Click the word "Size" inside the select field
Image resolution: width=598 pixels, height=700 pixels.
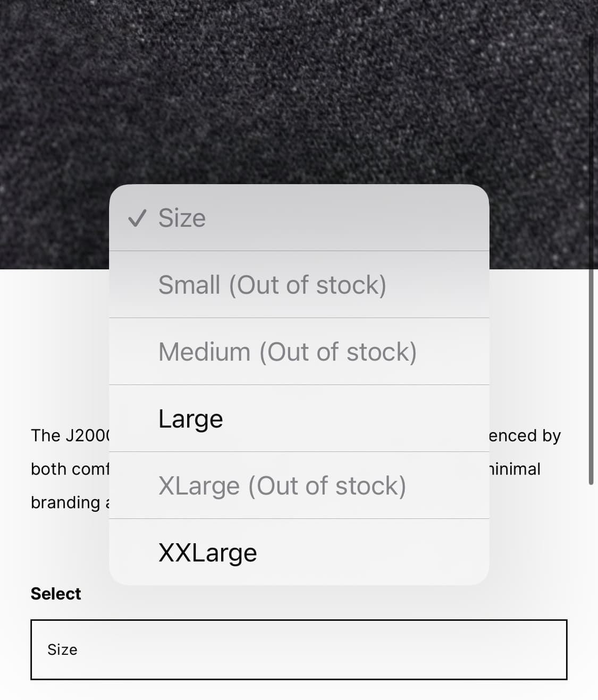[x=62, y=650]
